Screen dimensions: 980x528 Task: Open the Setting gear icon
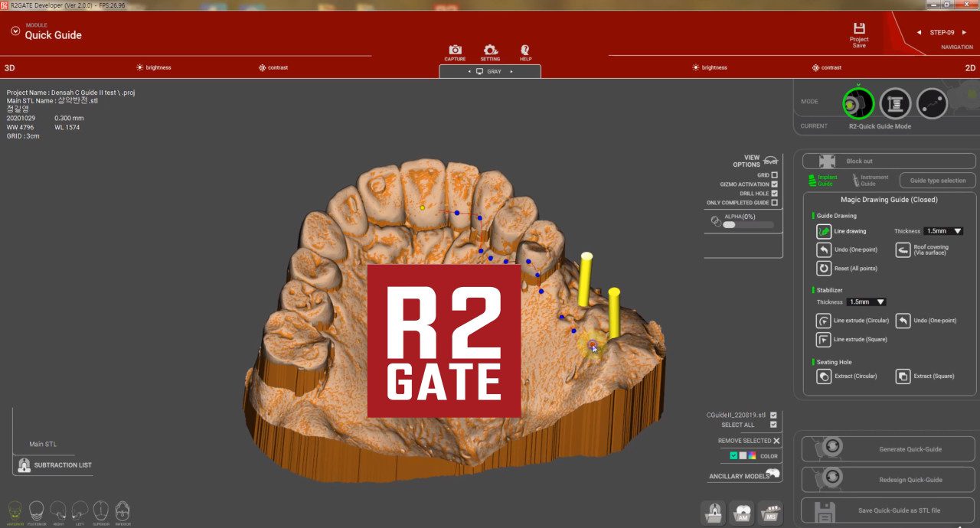point(490,51)
